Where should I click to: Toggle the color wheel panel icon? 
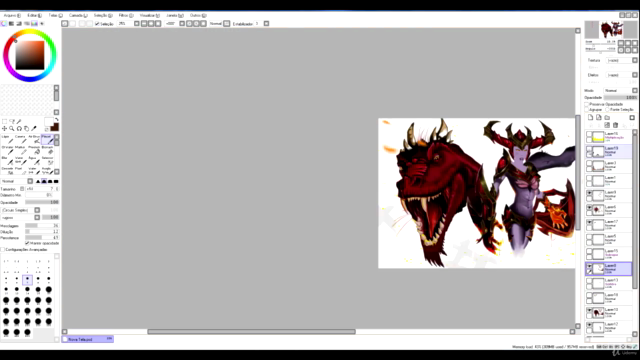[x=4, y=24]
